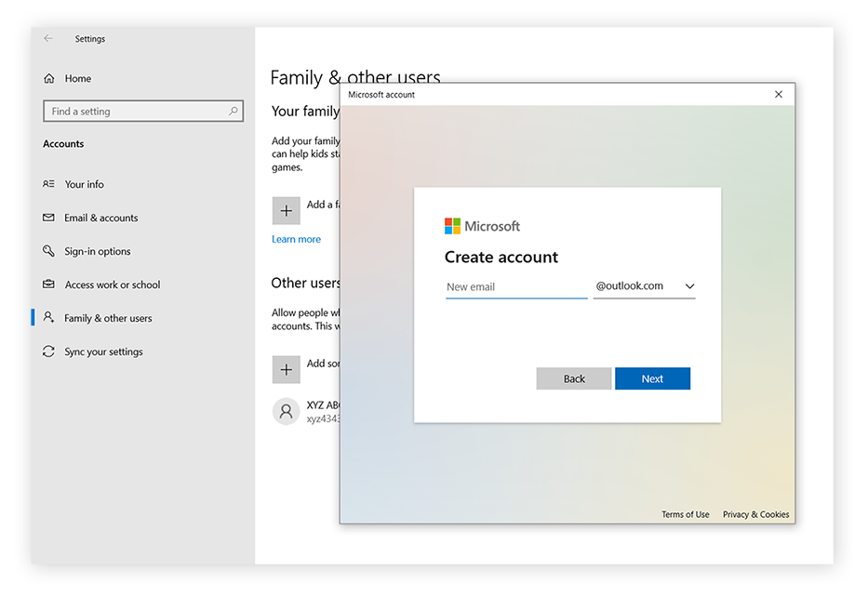Click the Back button
Image resolution: width=868 pixels, height=596 pixels.
click(x=574, y=378)
